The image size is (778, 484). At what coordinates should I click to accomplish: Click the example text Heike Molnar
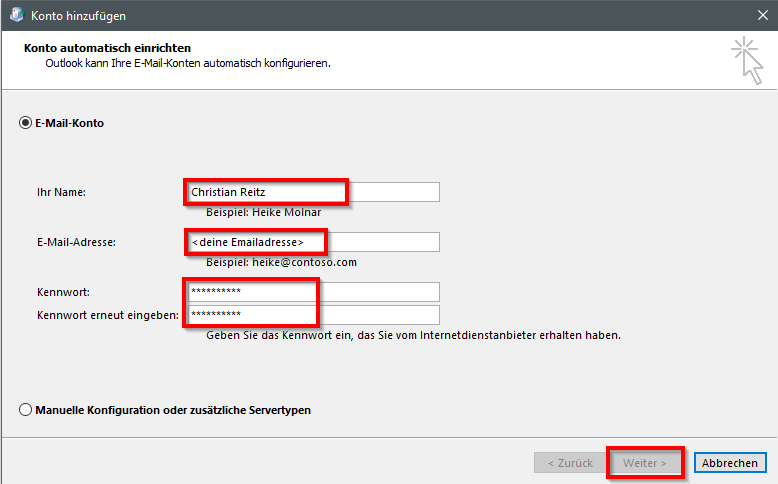tap(277, 212)
